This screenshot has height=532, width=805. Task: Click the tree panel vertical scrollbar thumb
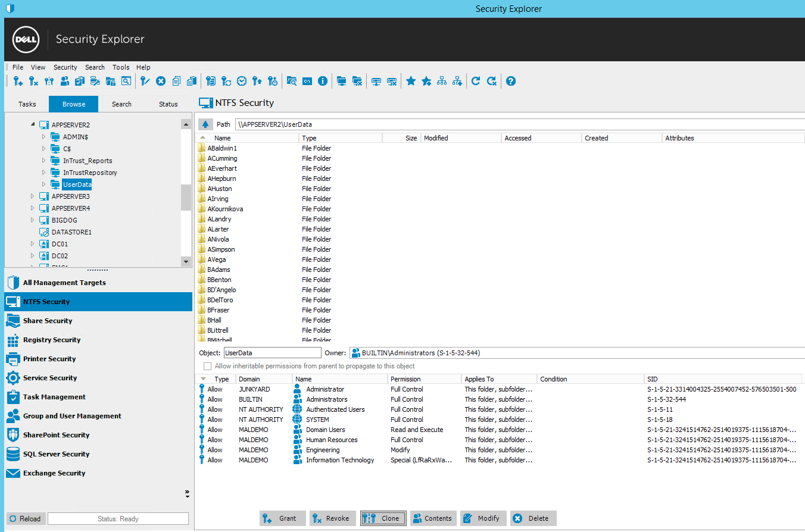tap(186, 196)
